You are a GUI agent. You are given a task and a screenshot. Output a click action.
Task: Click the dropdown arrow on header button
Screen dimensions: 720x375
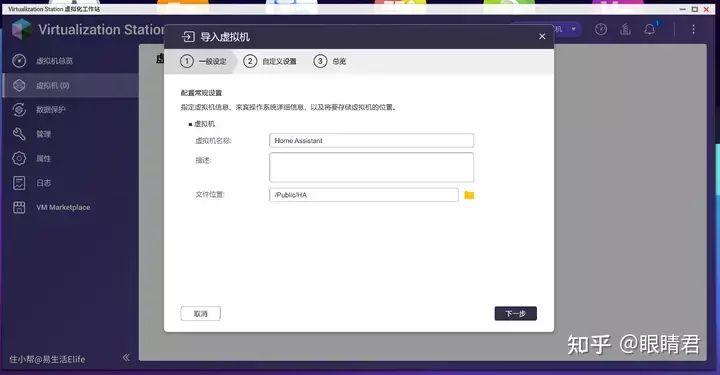click(x=574, y=29)
